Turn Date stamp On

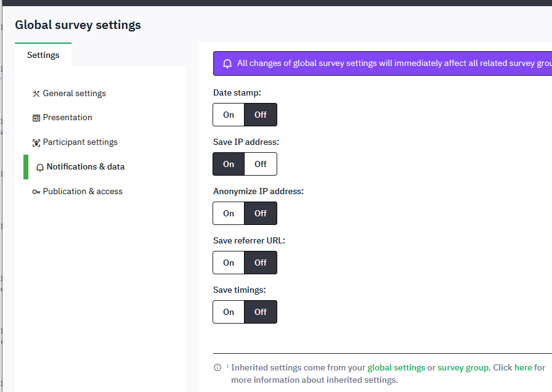coord(229,115)
